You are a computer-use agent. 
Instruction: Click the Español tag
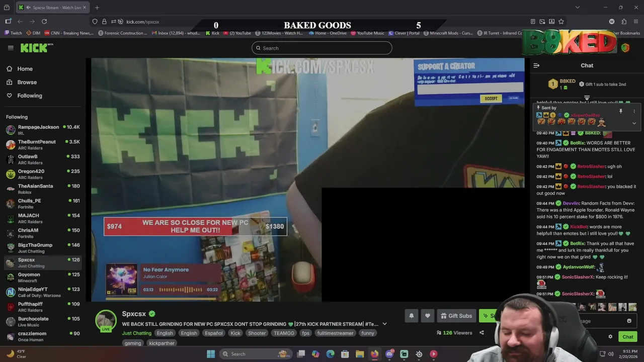[x=213, y=333]
